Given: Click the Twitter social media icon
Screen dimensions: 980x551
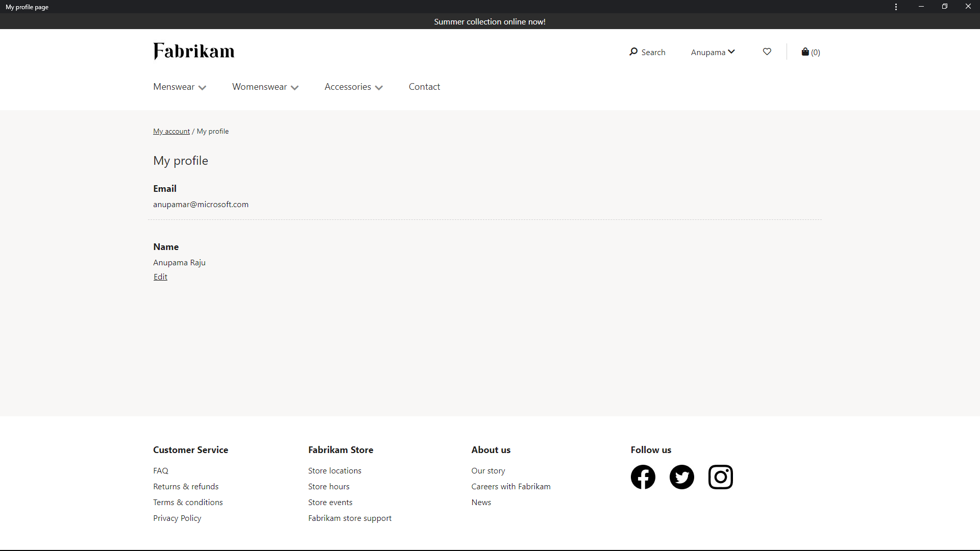Looking at the screenshot, I should [x=681, y=477].
